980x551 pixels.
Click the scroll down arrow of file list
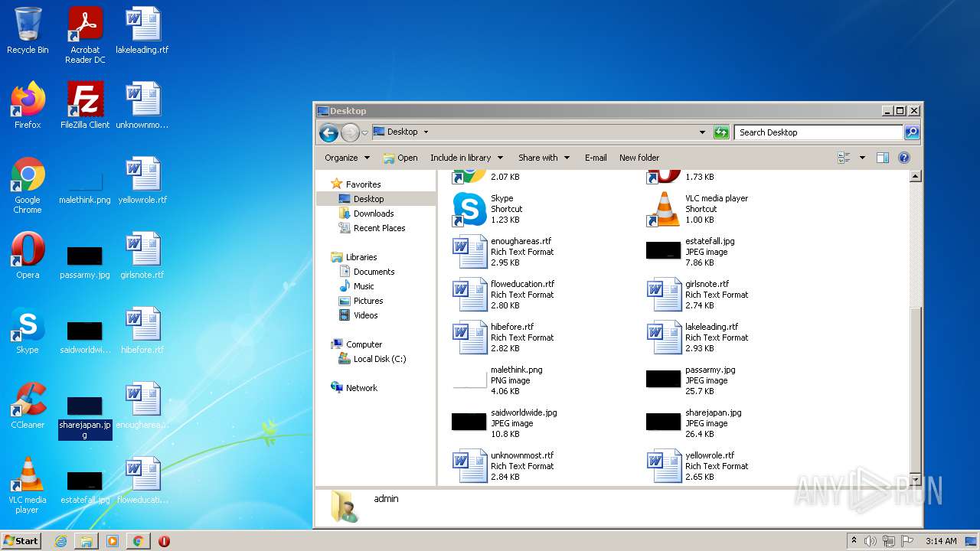pos(915,480)
